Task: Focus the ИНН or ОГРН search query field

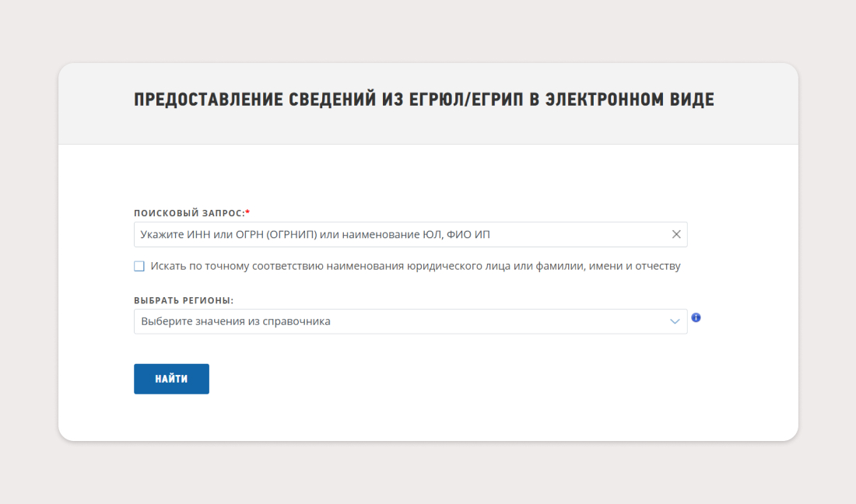Action: [411, 235]
